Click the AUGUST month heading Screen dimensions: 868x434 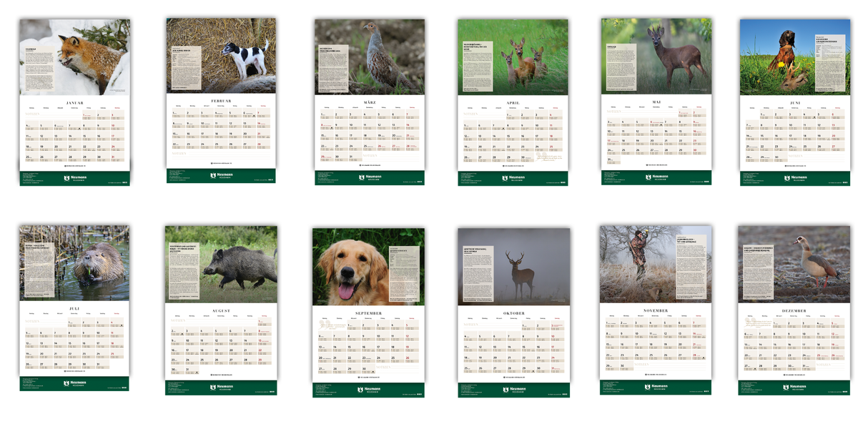[x=221, y=311]
